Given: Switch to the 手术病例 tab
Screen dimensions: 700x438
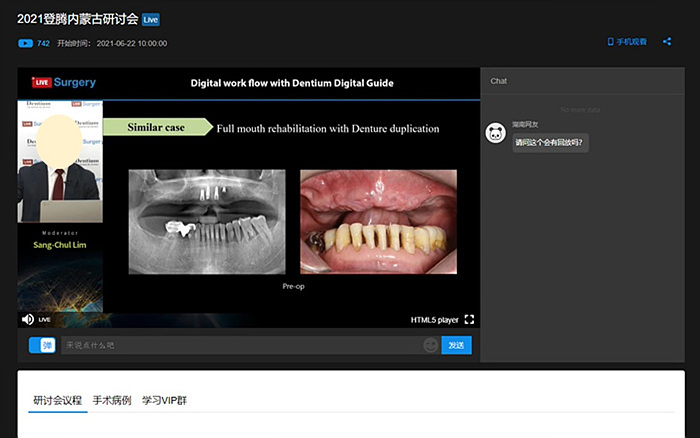Looking at the screenshot, I should click(112, 400).
